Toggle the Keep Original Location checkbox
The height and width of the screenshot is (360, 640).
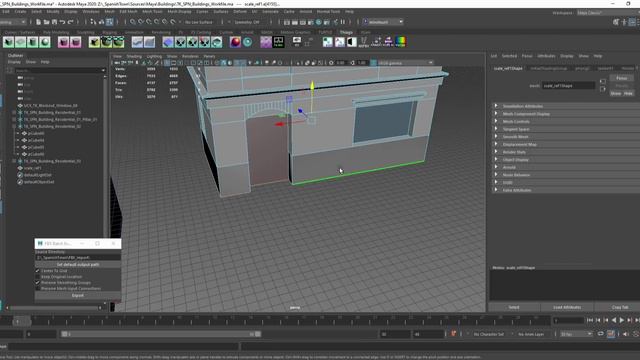[x=38, y=277]
